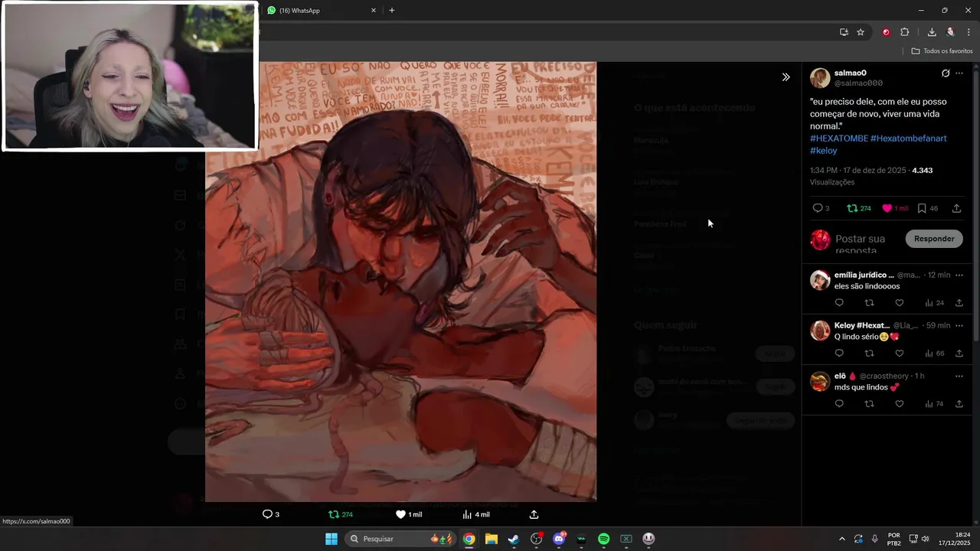
Task: Like the emília jurídico comment
Action: 900,303
